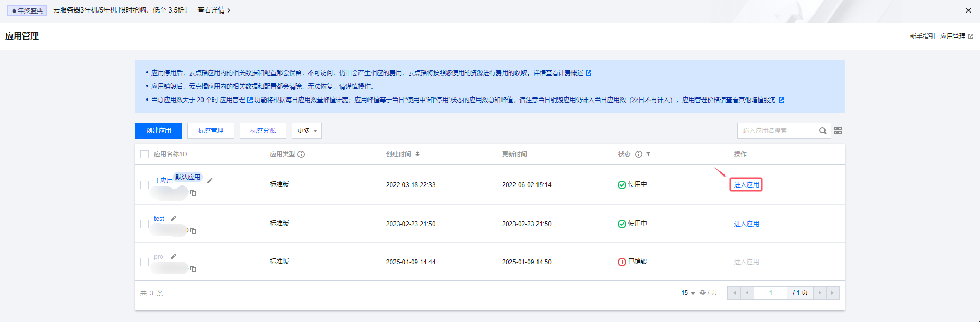Click the 默认应用 tag badge
Viewport: 980px width, 322px height.
[188, 177]
